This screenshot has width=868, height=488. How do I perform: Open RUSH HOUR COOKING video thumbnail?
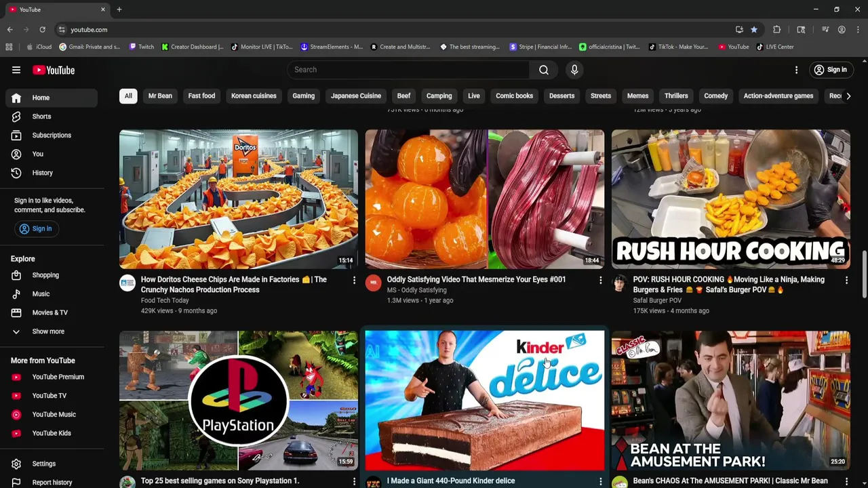(x=731, y=199)
